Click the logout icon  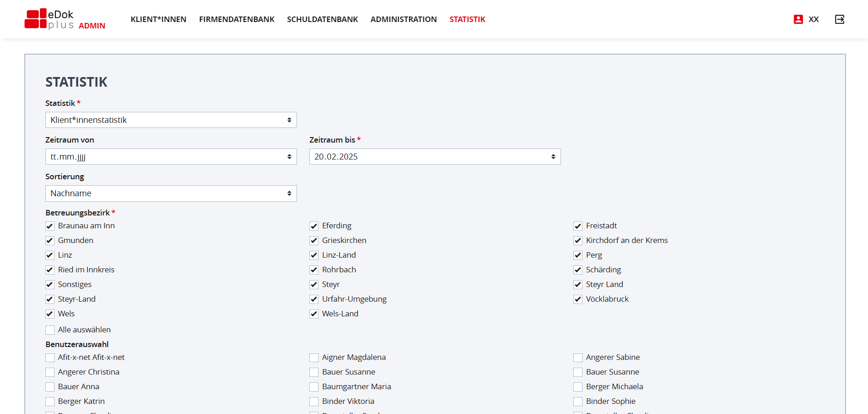pos(839,19)
